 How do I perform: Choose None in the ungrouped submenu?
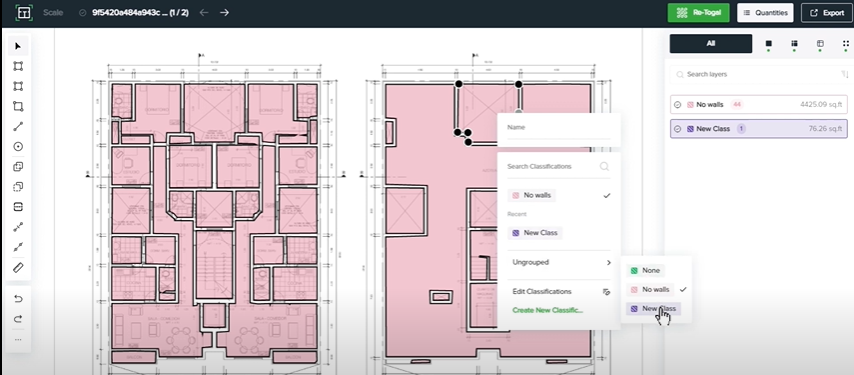(645, 271)
